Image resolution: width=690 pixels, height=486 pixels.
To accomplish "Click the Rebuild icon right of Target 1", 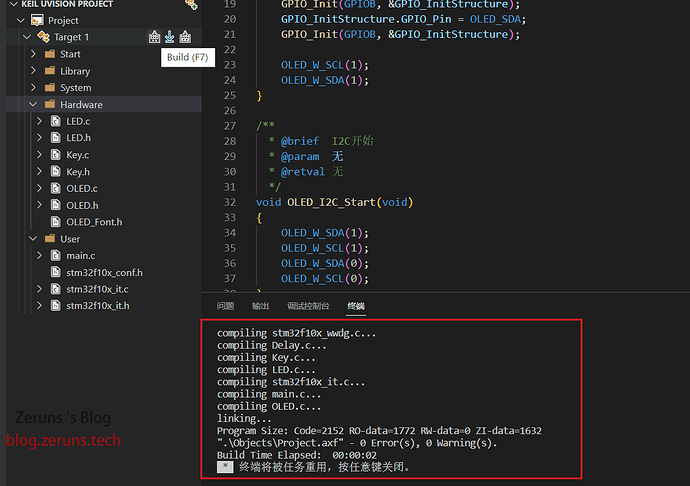I will click(185, 37).
